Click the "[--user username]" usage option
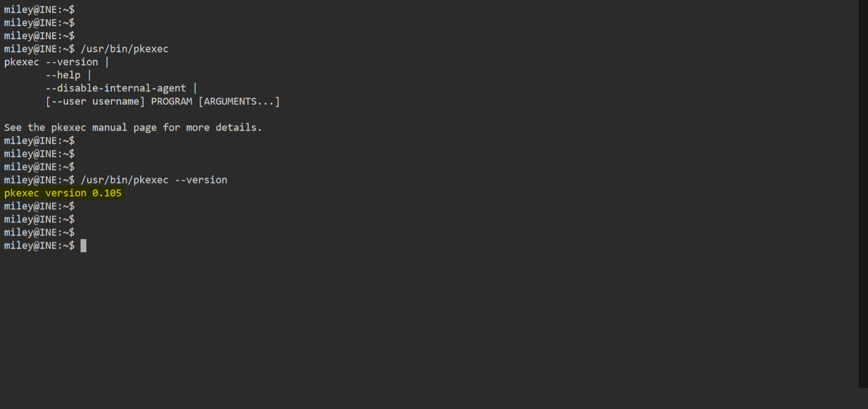 pos(95,101)
